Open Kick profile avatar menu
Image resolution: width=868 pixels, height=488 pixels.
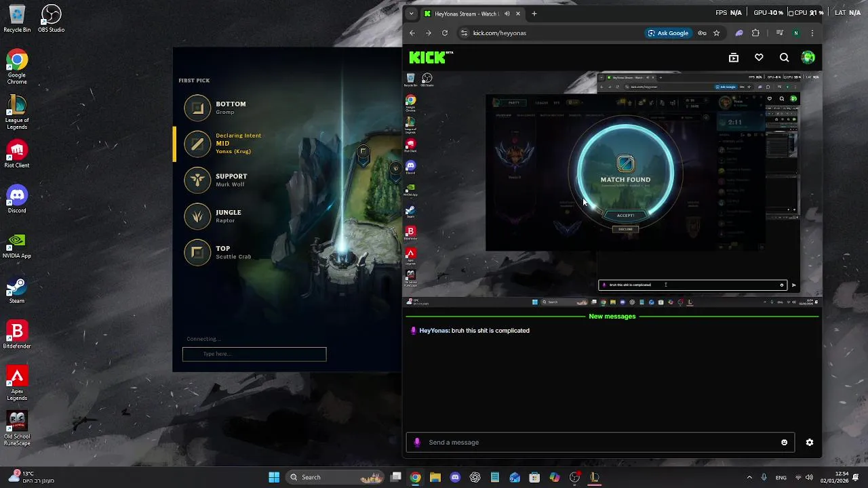[808, 58]
